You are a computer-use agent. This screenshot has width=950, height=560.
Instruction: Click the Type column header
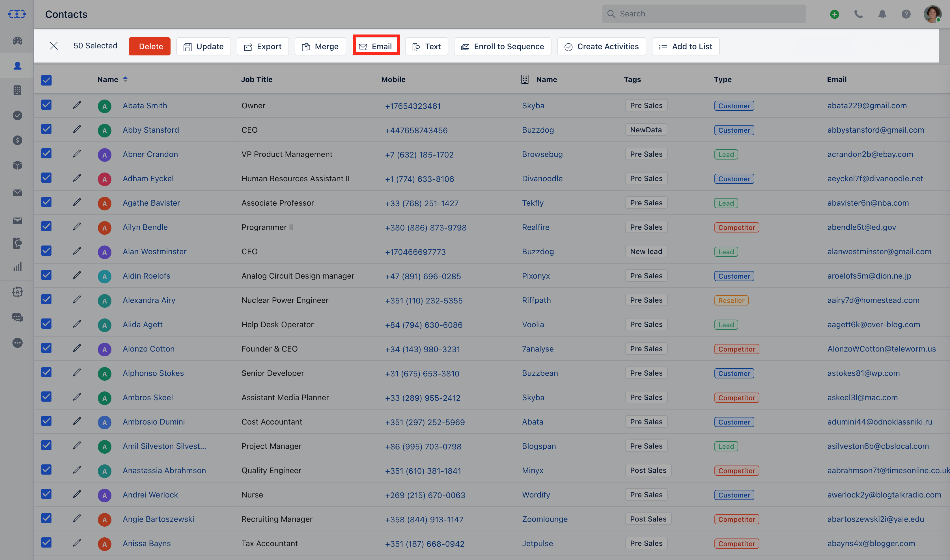point(723,79)
